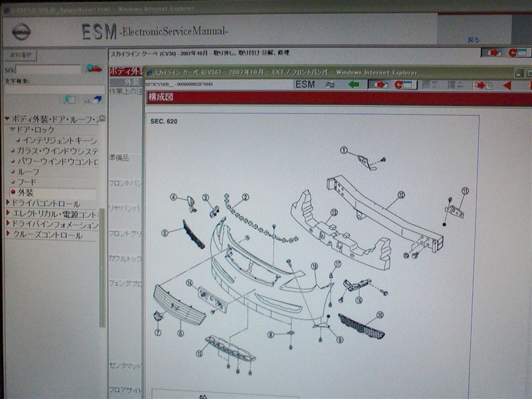Screen dimensions: 532x399
Task: Click the フェンダプロ entry in main window list
Action: [x=126, y=283]
